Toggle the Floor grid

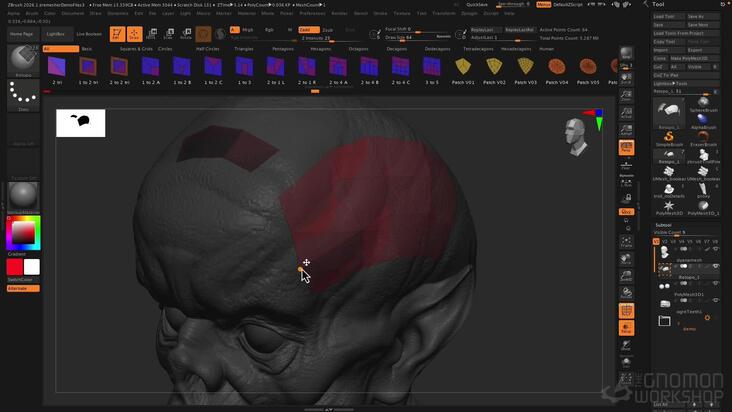(626, 165)
